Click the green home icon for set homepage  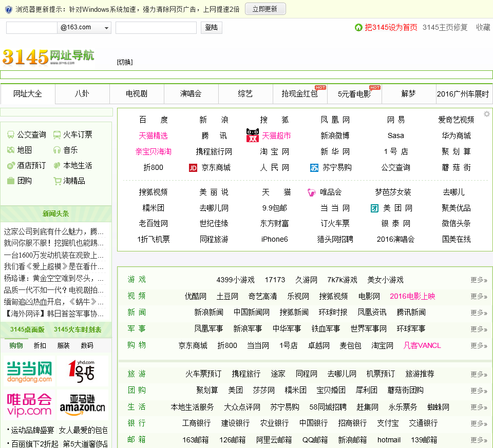click(x=358, y=28)
